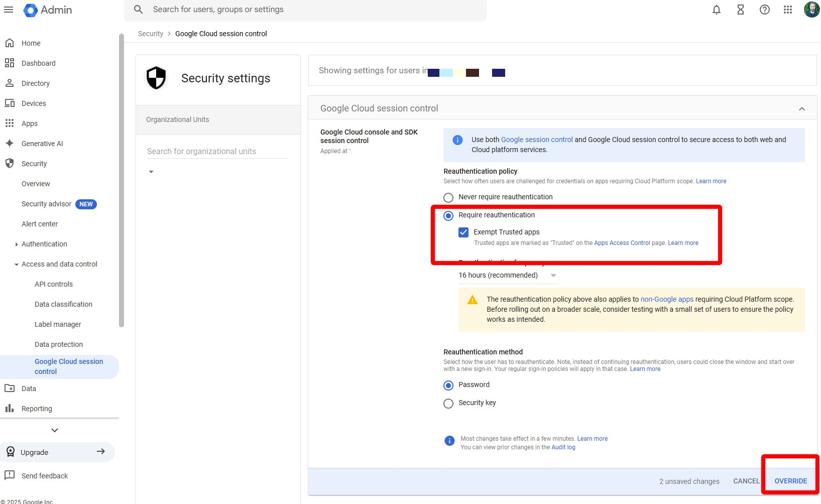Click the user profile avatar
This screenshot has width=821, height=504.
click(x=811, y=10)
